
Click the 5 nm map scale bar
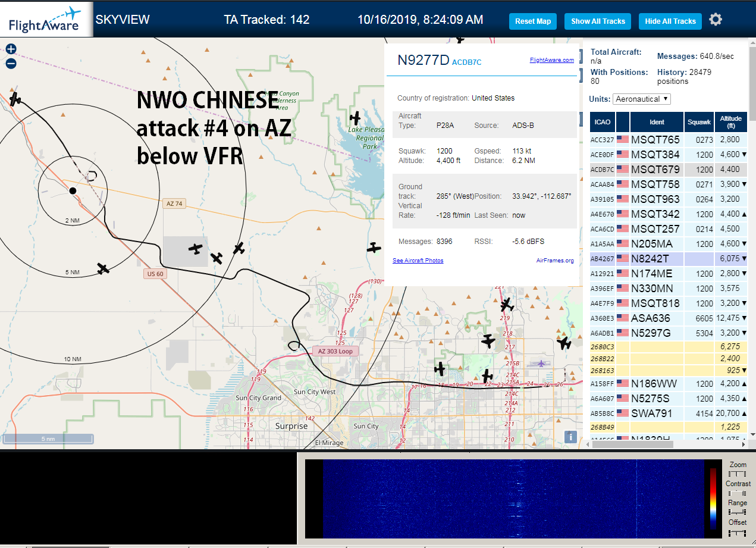point(48,439)
